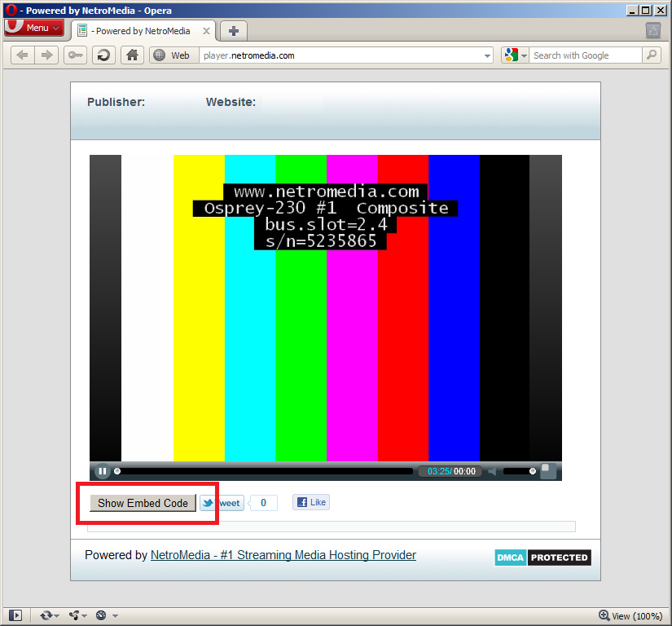Pause the video playback

point(102,471)
